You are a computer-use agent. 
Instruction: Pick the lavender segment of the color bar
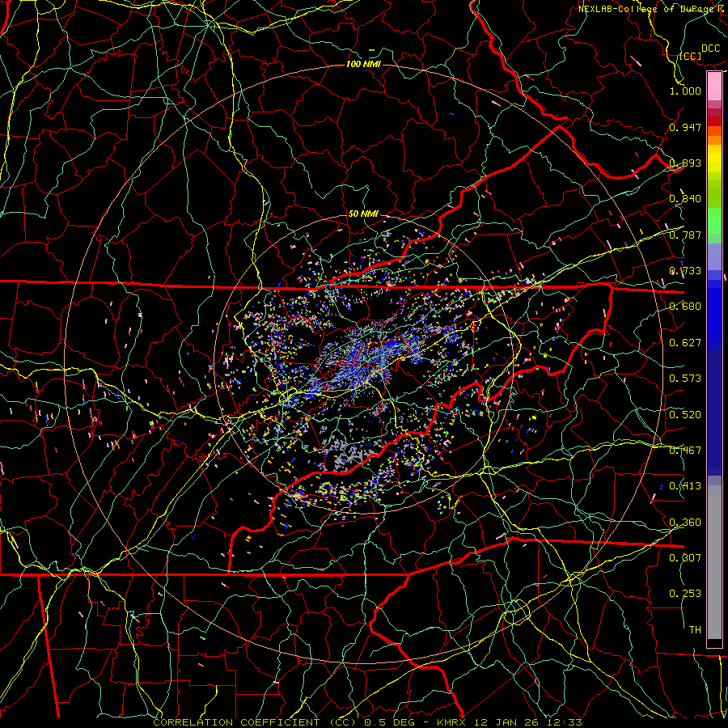(x=714, y=256)
